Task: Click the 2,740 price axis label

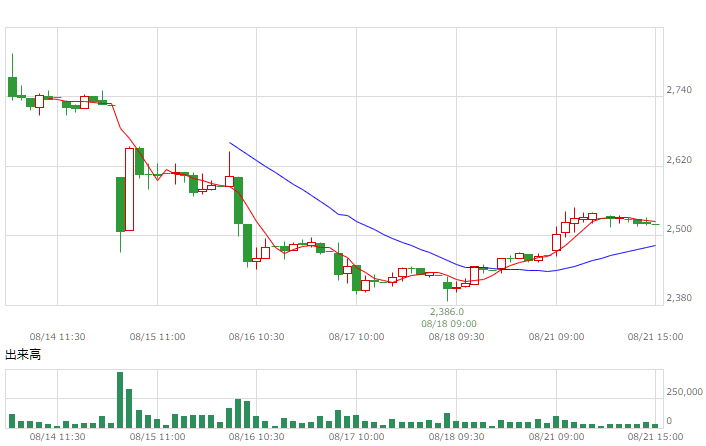Action: coord(679,90)
